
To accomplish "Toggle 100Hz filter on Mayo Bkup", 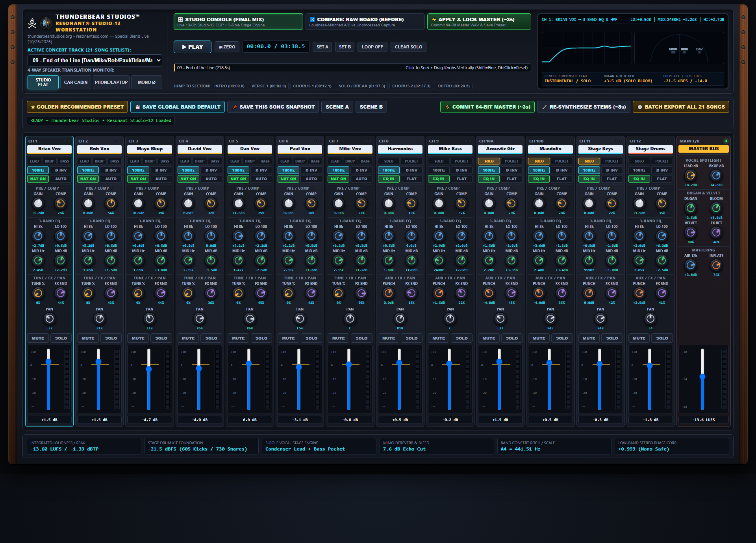I will [x=138, y=170].
